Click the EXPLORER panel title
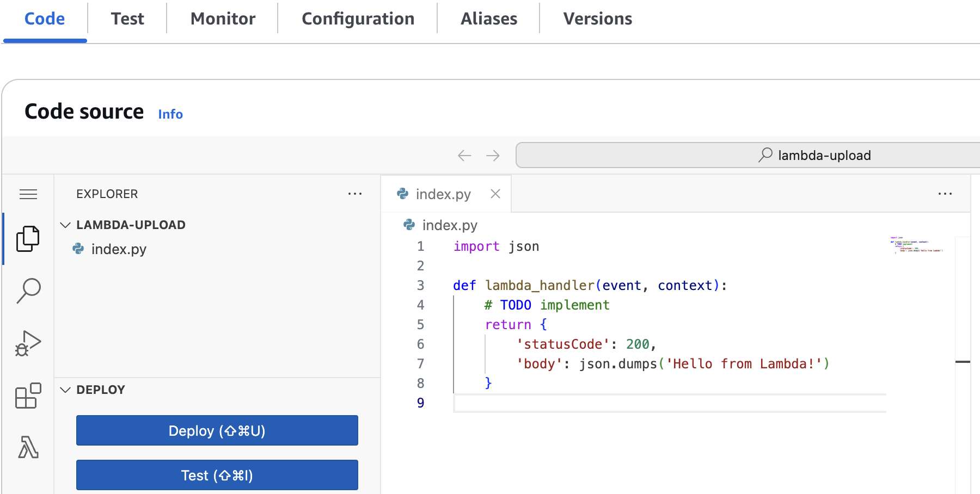 pos(107,194)
